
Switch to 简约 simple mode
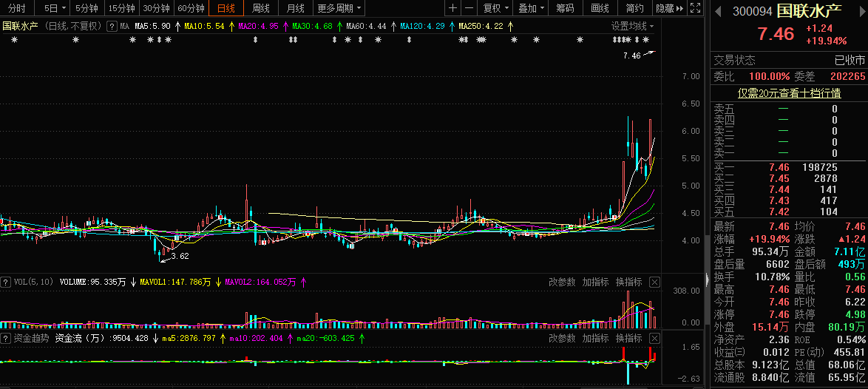point(634,7)
